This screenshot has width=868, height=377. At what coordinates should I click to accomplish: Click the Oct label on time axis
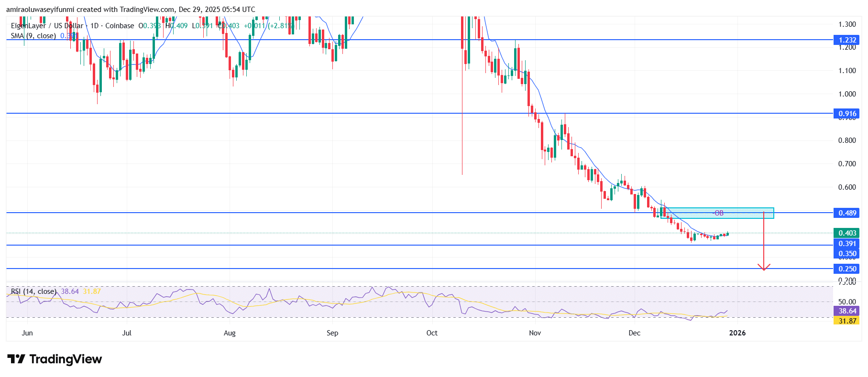[x=432, y=333]
